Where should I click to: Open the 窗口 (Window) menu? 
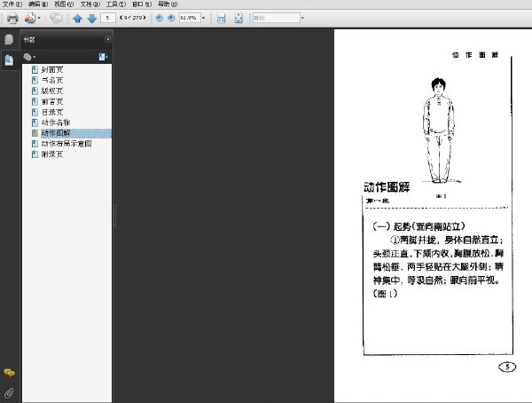click(142, 4)
